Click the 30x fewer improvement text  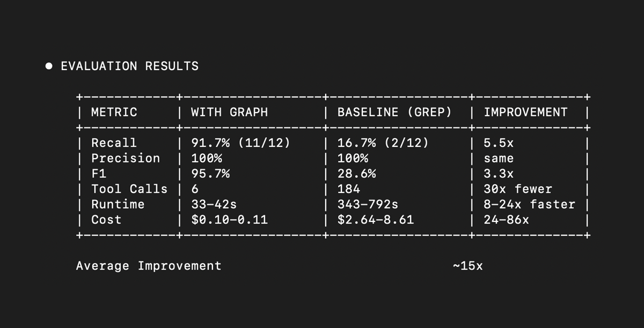click(x=517, y=189)
